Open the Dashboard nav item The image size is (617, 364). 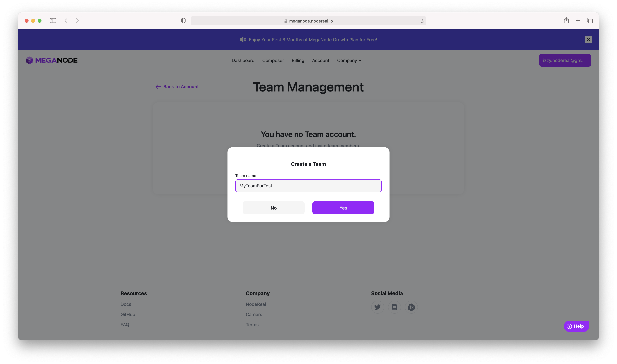pos(243,60)
